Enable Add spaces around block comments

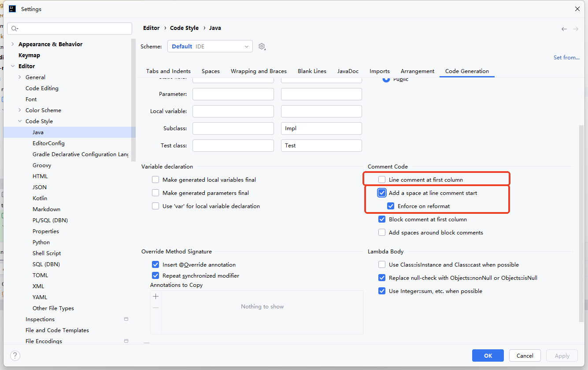[x=382, y=232]
